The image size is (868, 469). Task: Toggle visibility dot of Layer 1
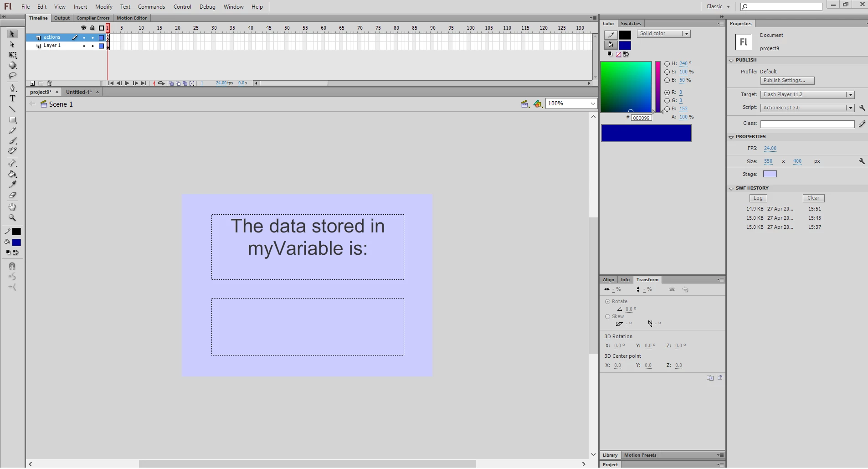click(x=84, y=46)
